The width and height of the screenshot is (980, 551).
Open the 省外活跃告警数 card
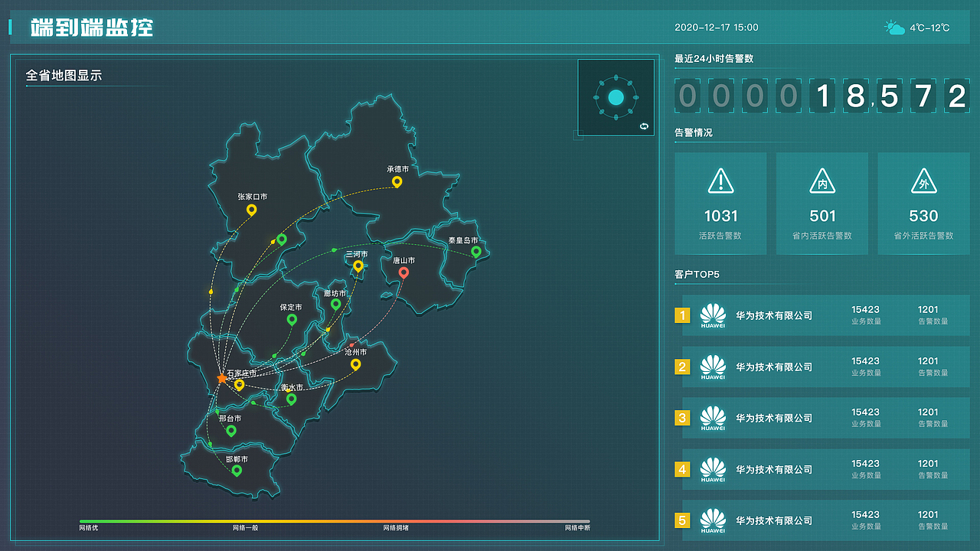tap(924, 204)
